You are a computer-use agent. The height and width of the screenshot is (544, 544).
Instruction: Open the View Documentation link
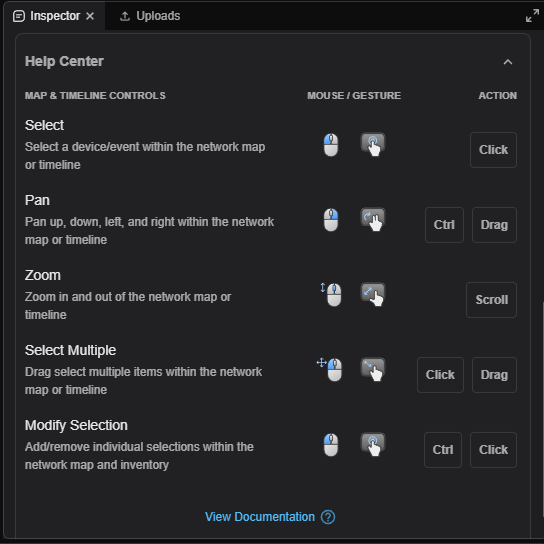tap(260, 517)
